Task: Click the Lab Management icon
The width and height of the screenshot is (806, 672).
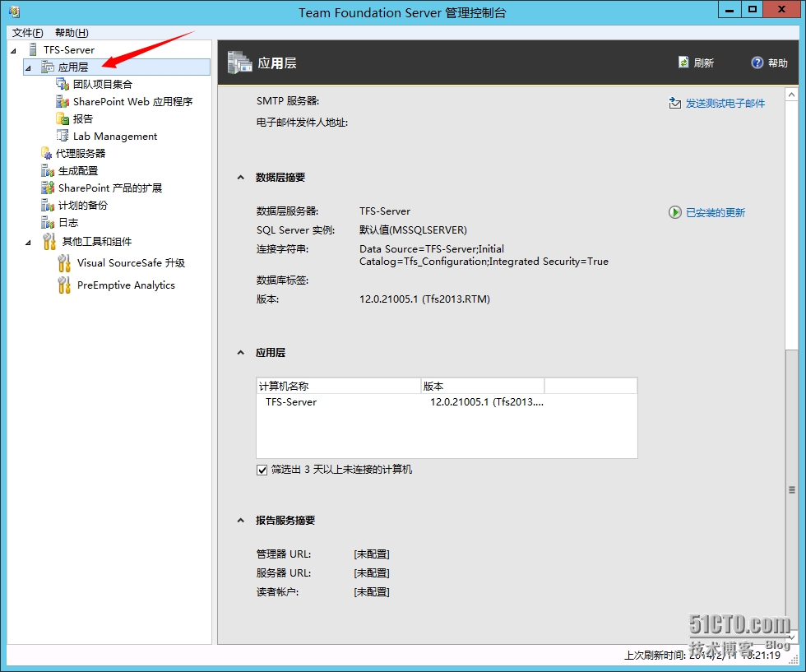Action: [63, 136]
